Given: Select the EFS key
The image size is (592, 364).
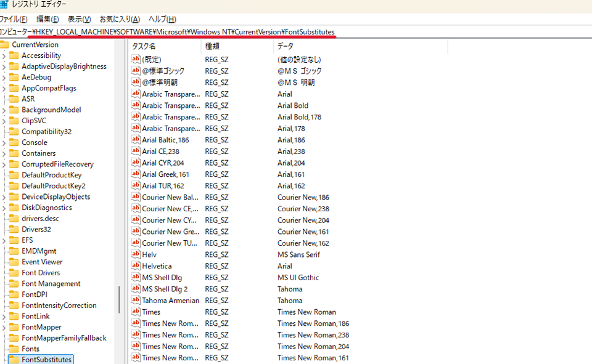Looking at the screenshot, I should [27, 240].
